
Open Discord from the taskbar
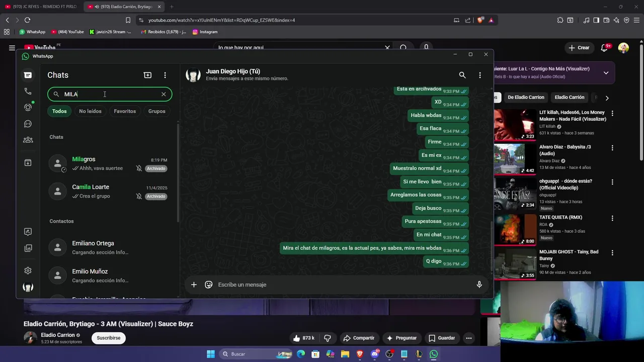pos(374,354)
